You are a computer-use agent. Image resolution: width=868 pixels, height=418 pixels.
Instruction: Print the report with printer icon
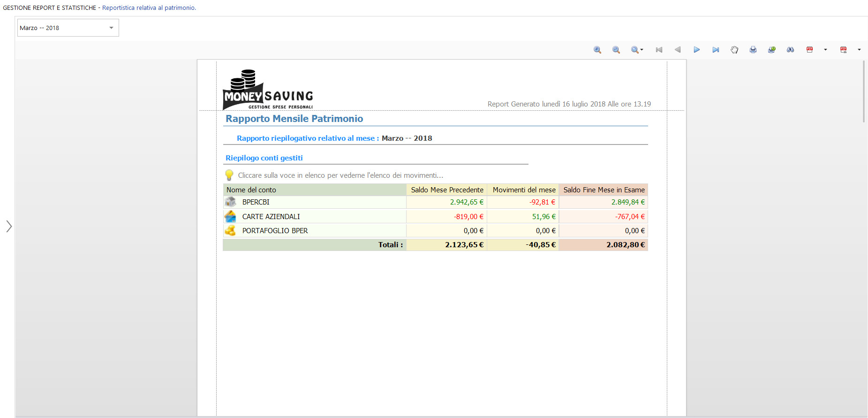753,50
